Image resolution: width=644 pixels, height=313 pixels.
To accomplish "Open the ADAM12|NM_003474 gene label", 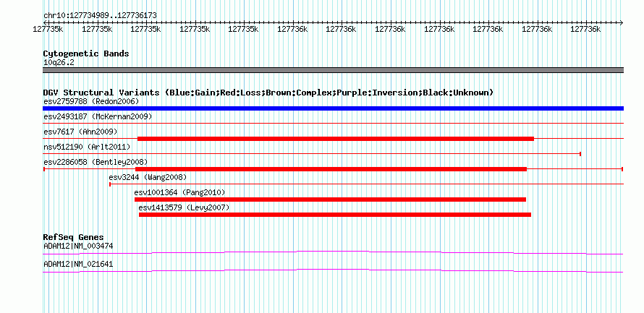I will (x=78, y=246).
